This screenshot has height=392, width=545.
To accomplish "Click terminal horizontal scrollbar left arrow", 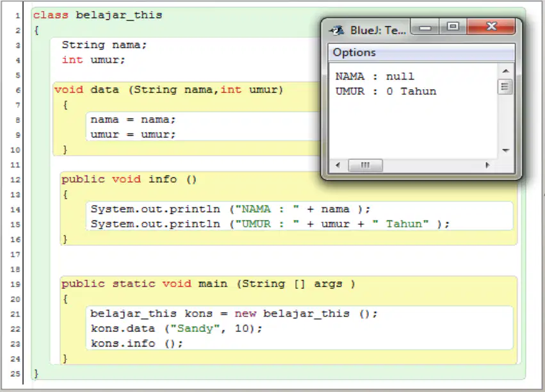I will coord(338,165).
